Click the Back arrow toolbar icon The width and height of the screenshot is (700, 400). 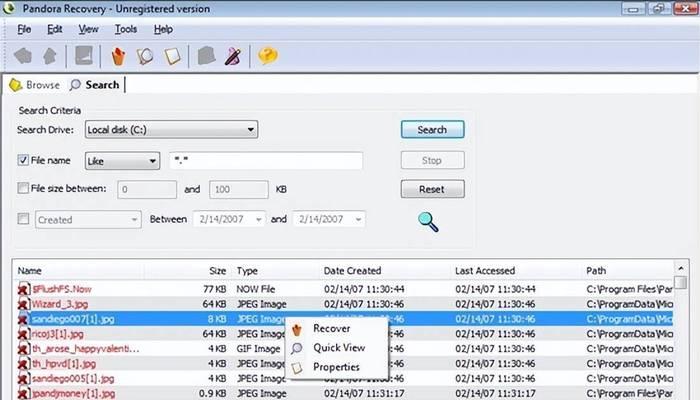(x=23, y=56)
